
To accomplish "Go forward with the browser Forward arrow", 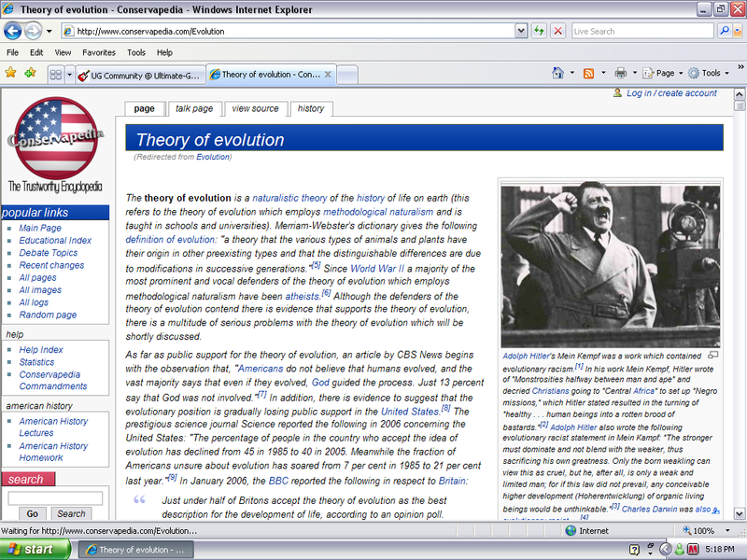I will pyautogui.click(x=33, y=32).
